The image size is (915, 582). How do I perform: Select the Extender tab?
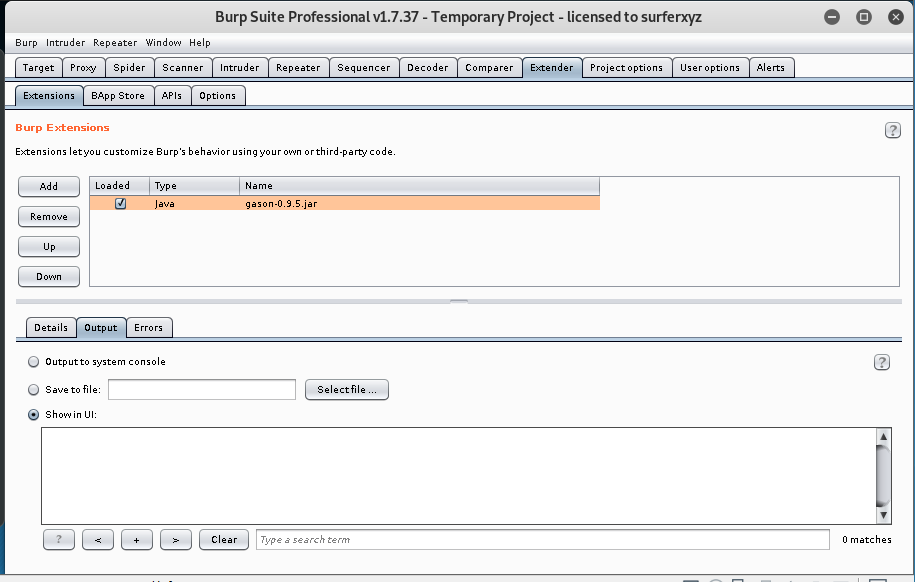[552, 68]
